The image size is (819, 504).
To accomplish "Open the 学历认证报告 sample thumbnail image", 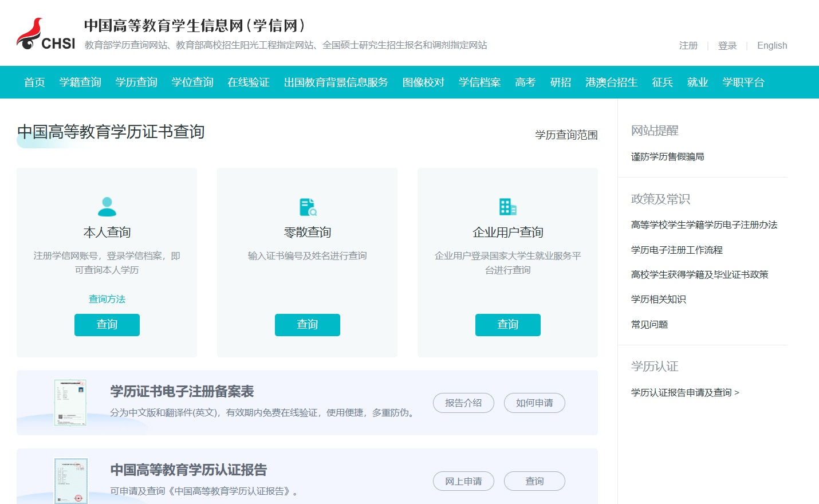I will (71, 481).
